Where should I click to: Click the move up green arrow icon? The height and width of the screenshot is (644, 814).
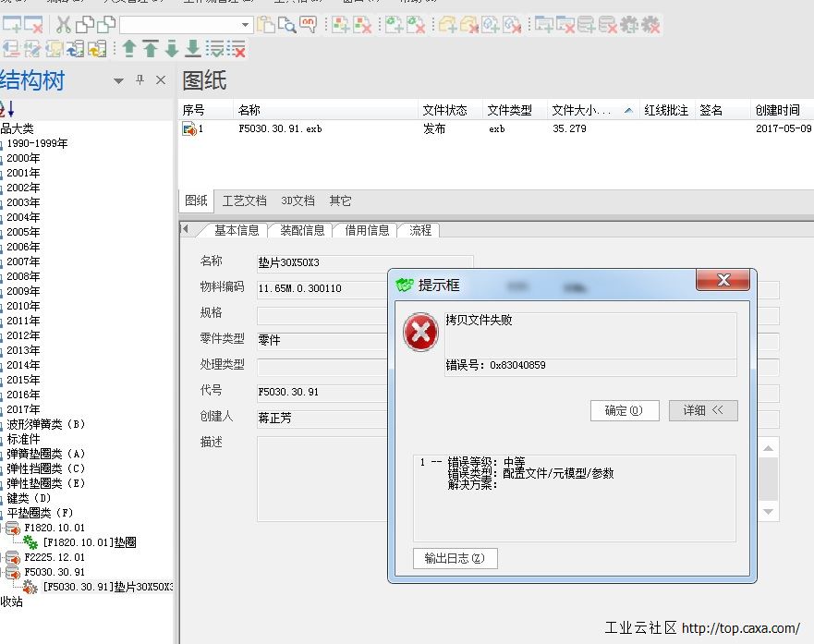[128, 49]
